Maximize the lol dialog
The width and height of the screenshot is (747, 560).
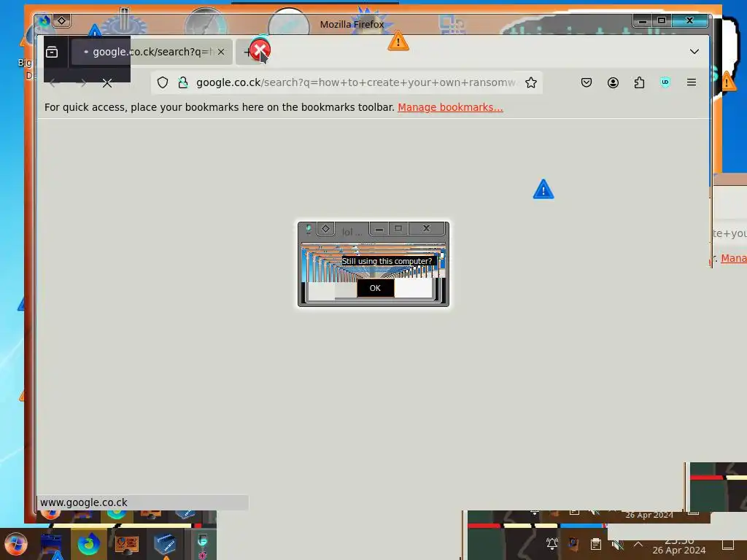pyautogui.click(x=398, y=229)
